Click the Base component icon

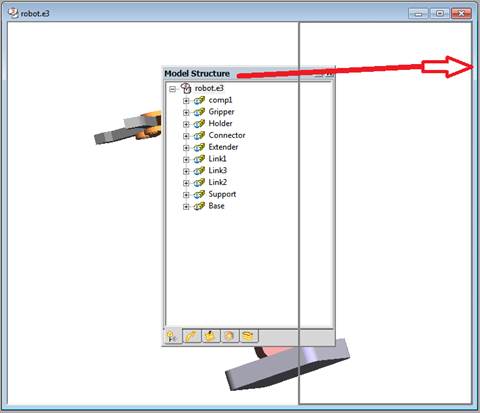click(199, 206)
